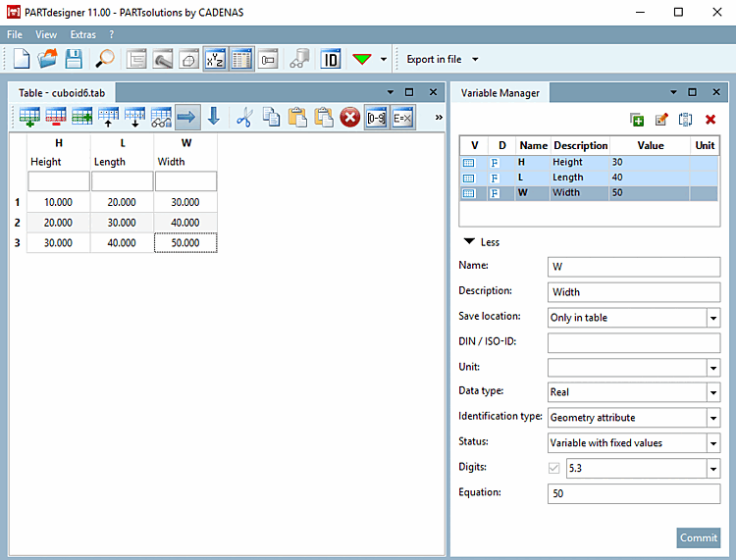
Task: Open the Extras menu
Action: click(x=83, y=34)
